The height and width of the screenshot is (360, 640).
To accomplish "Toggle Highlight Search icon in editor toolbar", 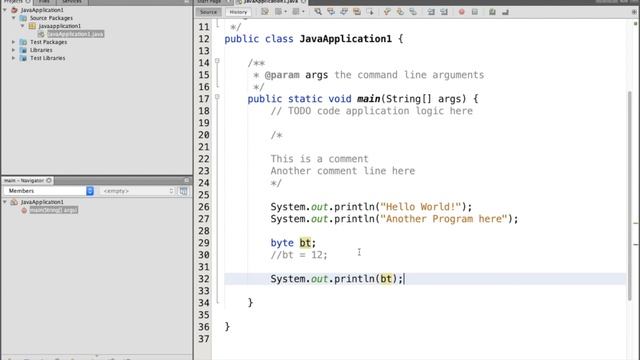I will click(357, 12).
